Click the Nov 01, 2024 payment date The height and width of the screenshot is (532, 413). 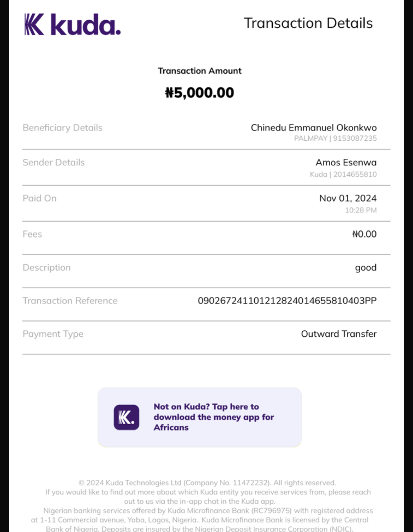347,198
